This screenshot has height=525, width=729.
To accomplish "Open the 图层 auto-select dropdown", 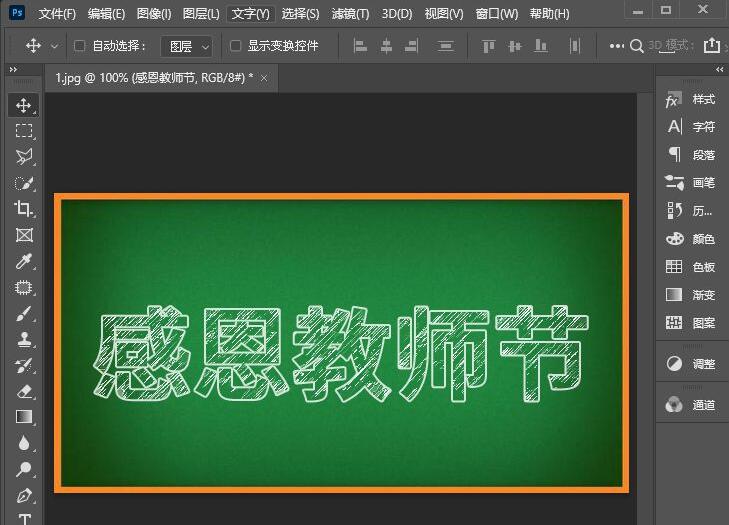I will (186, 47).
